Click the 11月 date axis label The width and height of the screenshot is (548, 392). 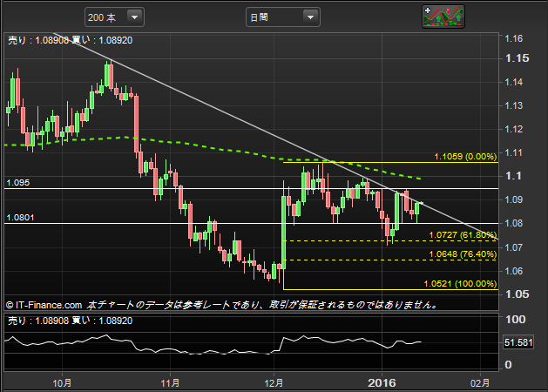[x=170, y=383]
